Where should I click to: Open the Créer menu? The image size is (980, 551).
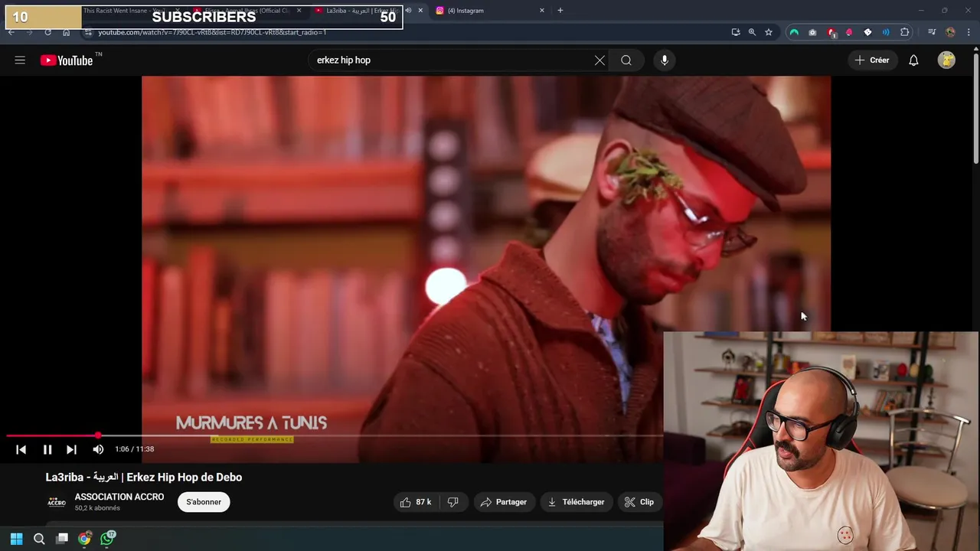(x=872, y=60)
